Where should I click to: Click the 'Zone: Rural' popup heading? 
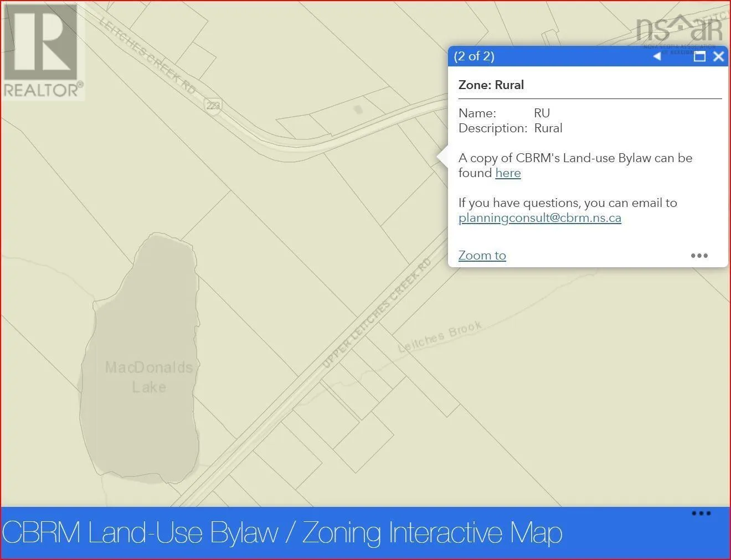(x=491, y=85)
